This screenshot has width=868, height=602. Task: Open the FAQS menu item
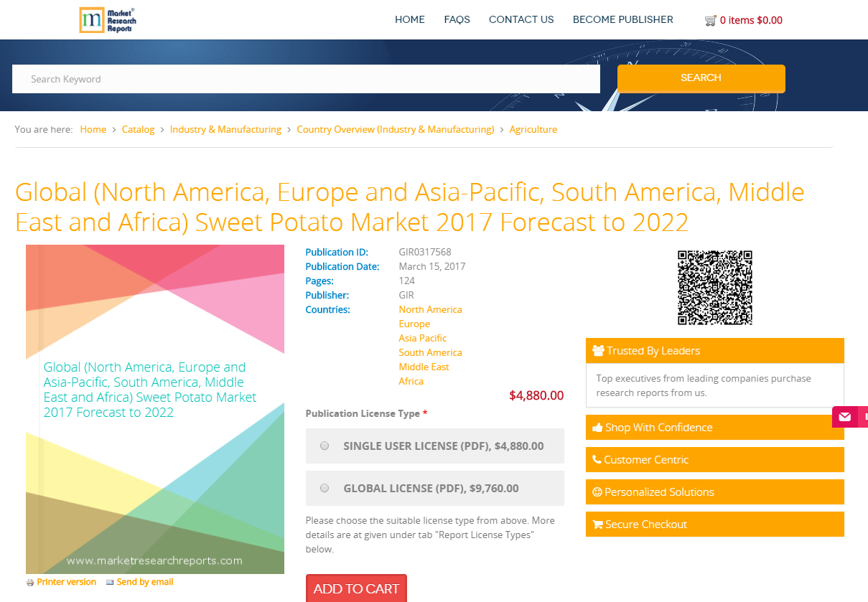coord(457,19)
